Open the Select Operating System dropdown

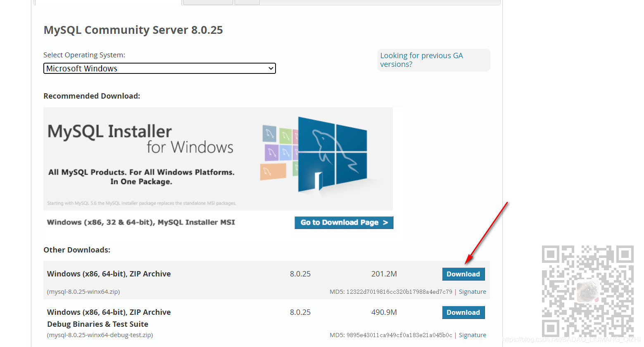[x=159, y=68]
